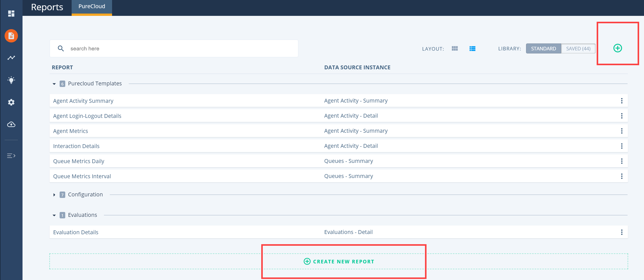The height and width of the screenshot is (280, 644).
Task: Open the Queue Metrics Interval report
Action: [82, 176]
